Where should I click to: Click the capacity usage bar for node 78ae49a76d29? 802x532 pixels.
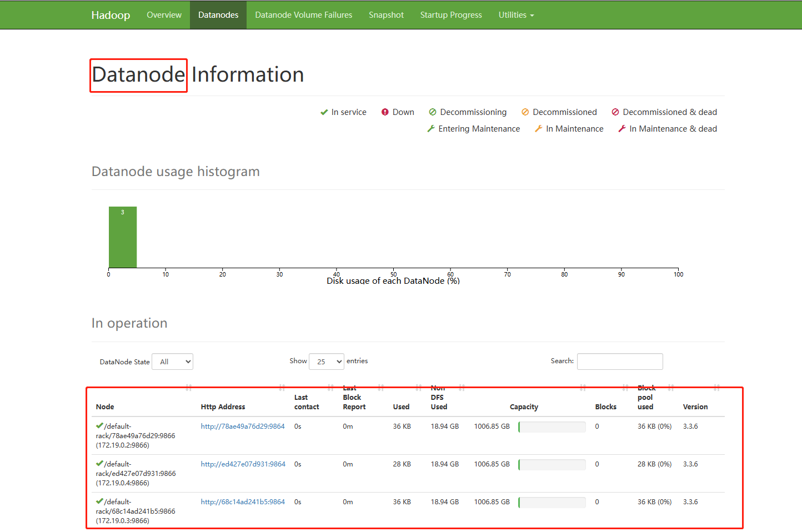(x=552, y=426)
